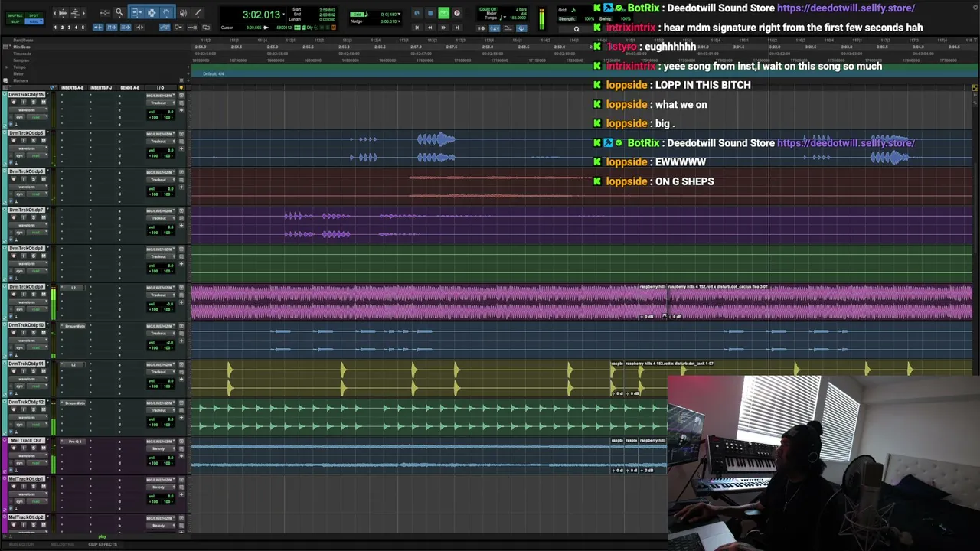
Task: Enable Slip edit mode
Action: tap(15, 21)
